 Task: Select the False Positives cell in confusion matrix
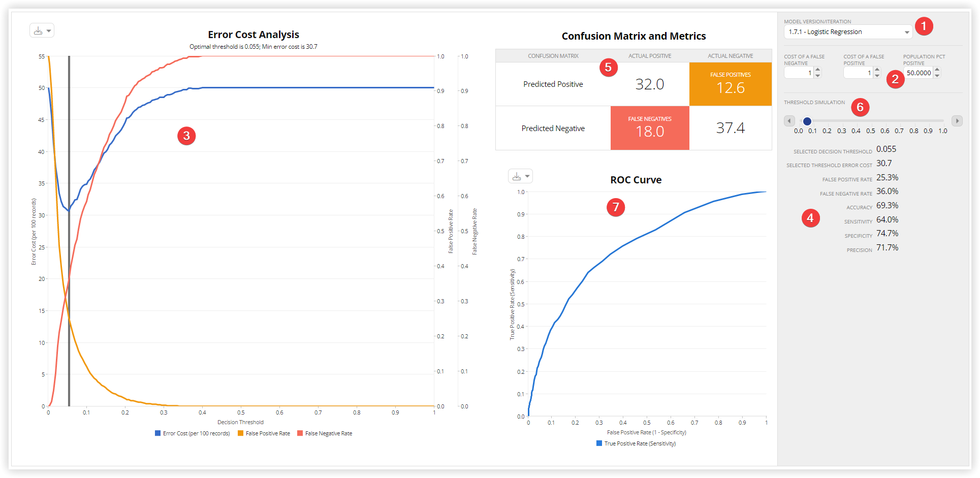(730, 84)
